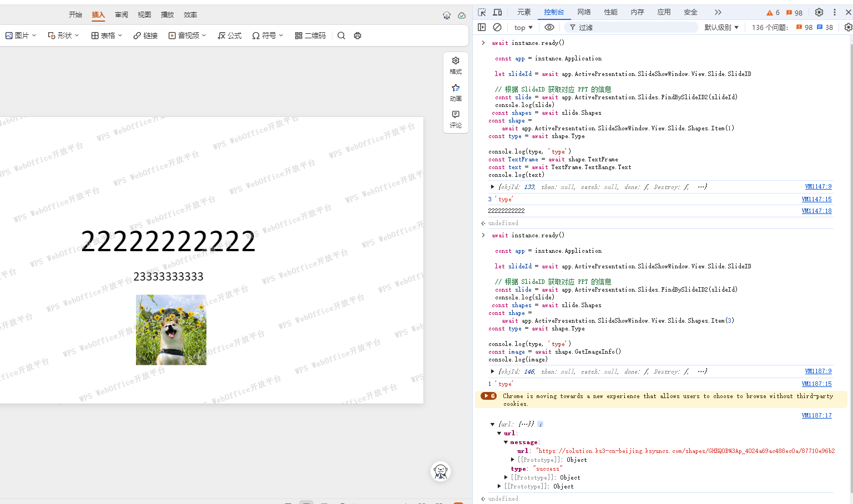Select the DevTools 控制台 tab
The height and width of the screenshot is (504, 853).
point(554,12)
